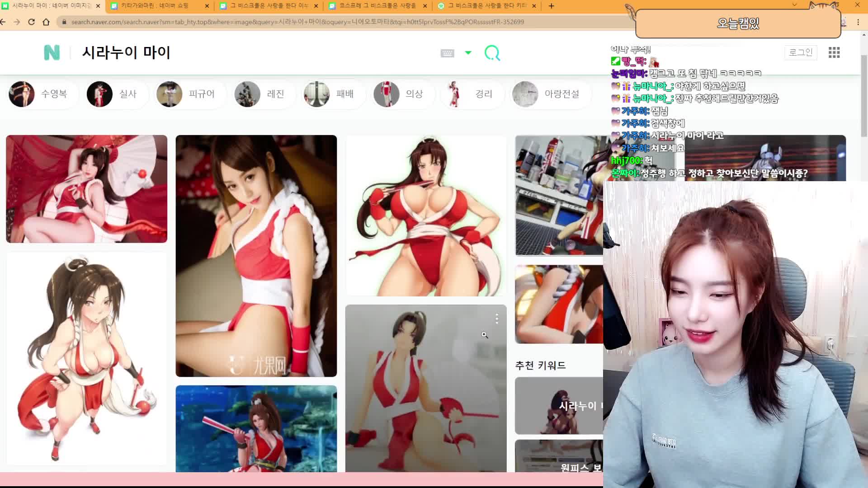The width and height of the screenshot is (868, 488).
Task: Select the 실사 keyword filter
Action: (117, 94)
